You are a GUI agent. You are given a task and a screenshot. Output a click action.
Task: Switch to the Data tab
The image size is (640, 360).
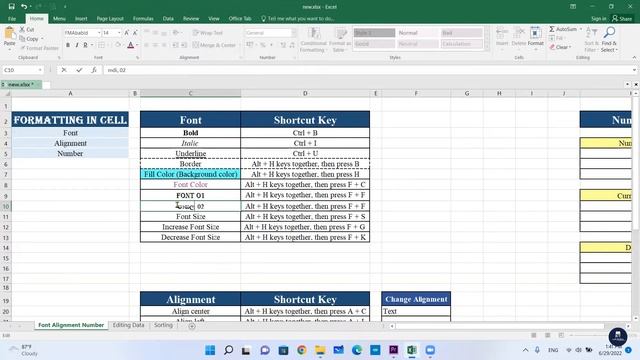click(x=168, y=18)
